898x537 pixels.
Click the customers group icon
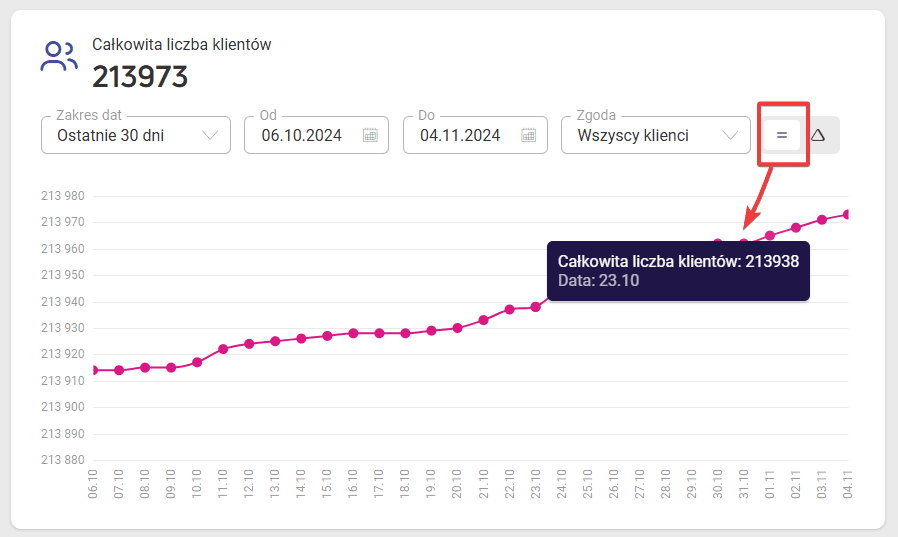(58, 56)
